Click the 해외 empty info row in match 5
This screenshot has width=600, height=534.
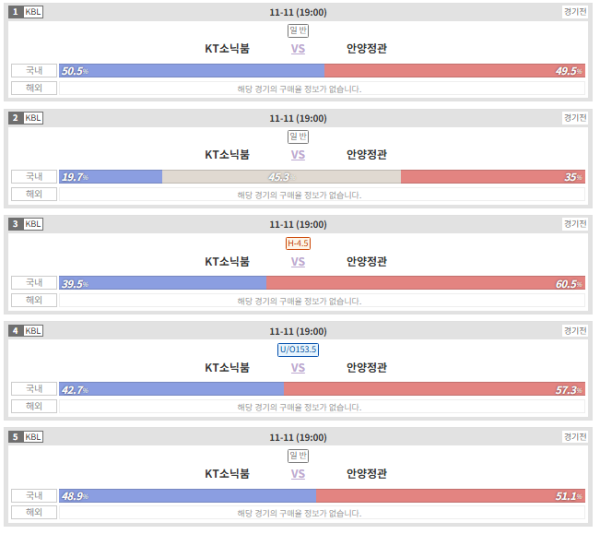point(323,513)
